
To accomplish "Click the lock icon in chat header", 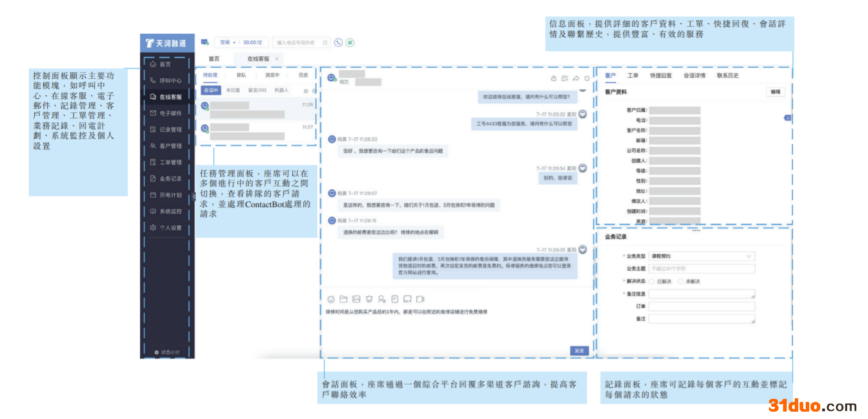I will point(554,78).
